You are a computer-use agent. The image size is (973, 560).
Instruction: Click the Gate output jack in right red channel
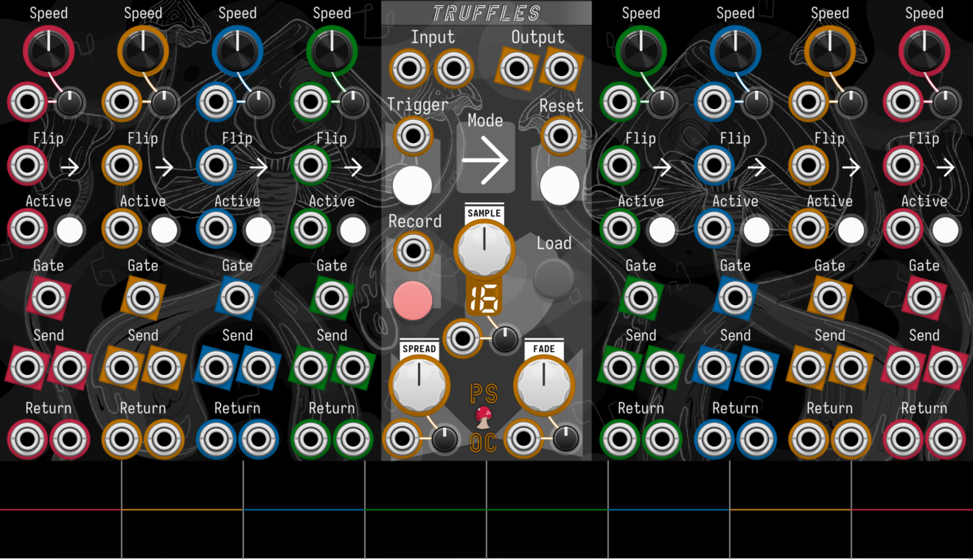tap(924, 298)
